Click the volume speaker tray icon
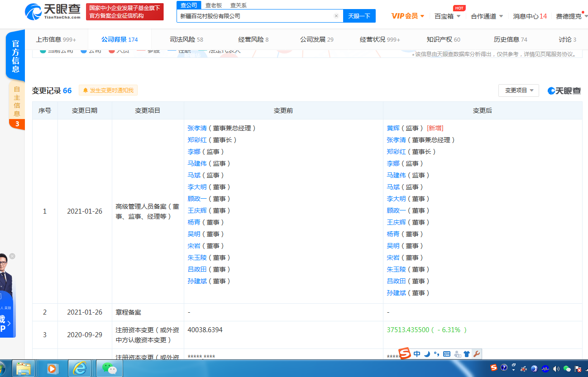Screen dimensions: 588x377 coord(556,369)
